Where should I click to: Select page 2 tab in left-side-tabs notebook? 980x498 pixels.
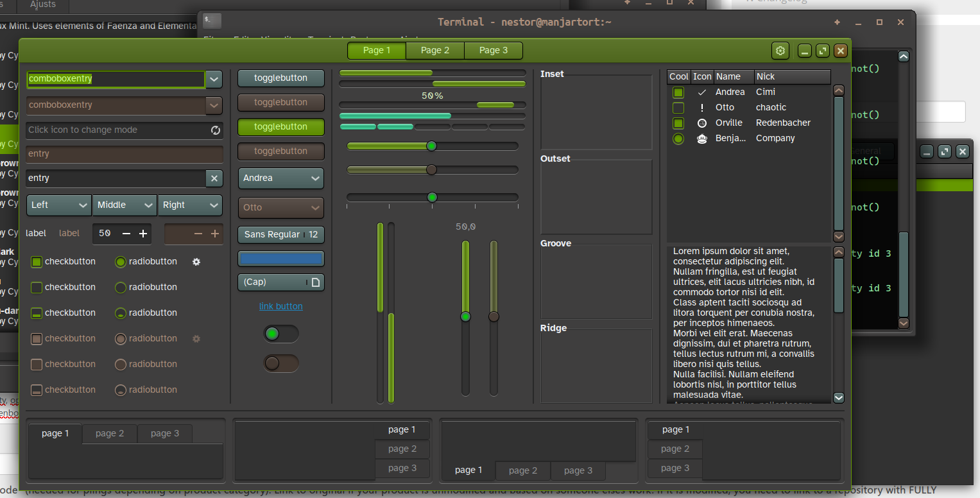[675, 449]
